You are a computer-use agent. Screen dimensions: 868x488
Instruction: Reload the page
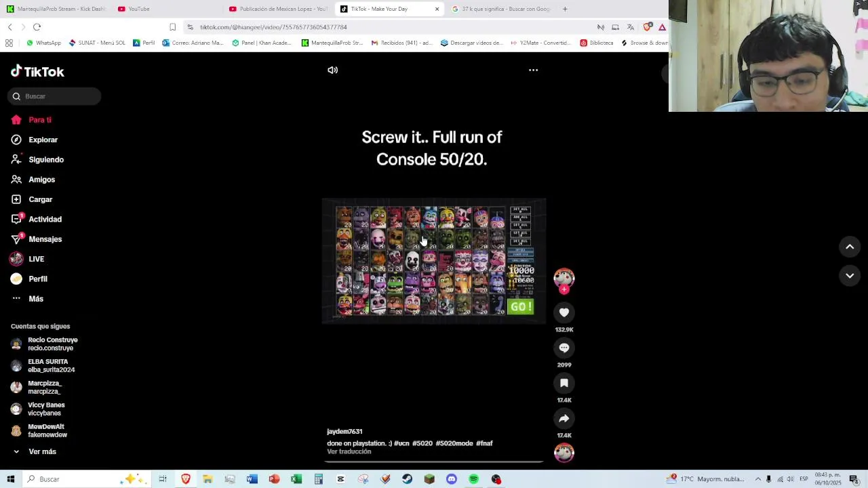[37, 27]
